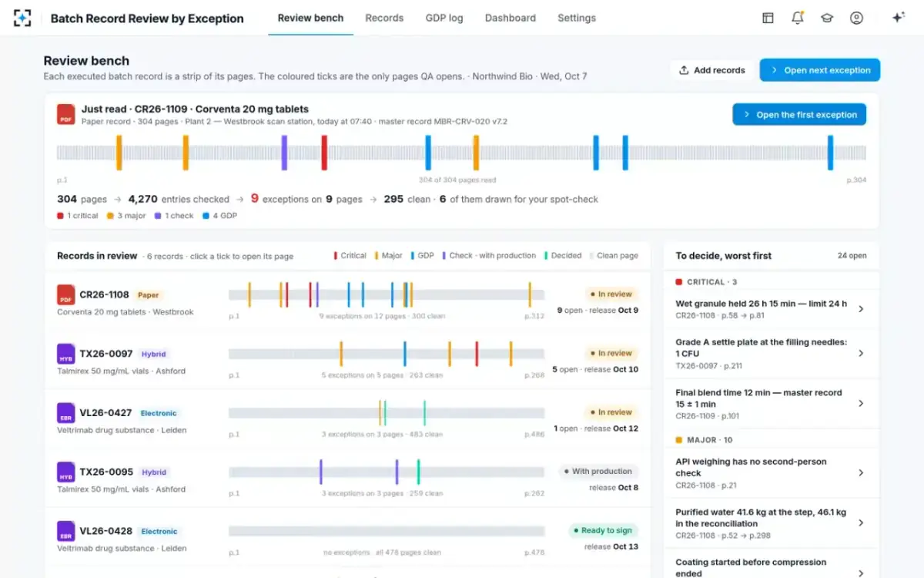Screen dimensions: 924x578
Task: Click the '3 major' legend under CR26-1109
Action: click(126, 216)
